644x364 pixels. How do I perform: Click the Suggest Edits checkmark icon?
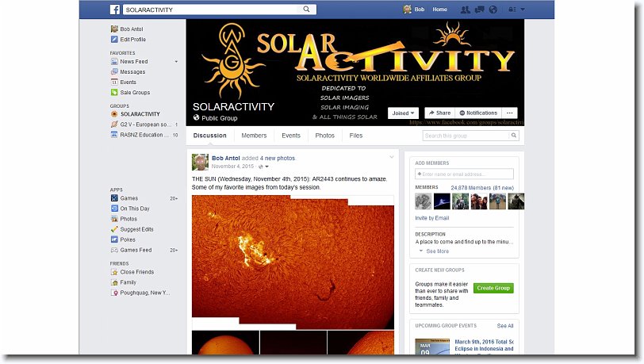[114, 229]
